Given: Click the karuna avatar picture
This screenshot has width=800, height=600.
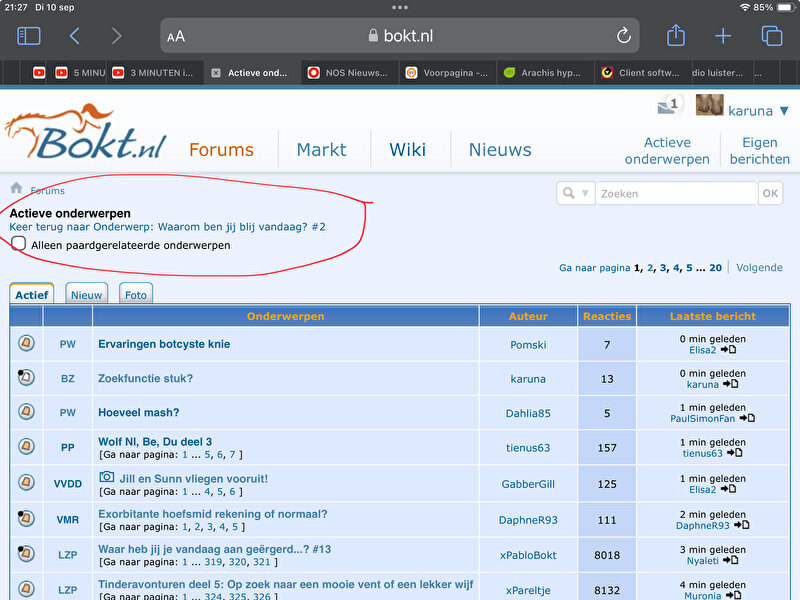Looking at the screenshot, I should click(710, 105).
